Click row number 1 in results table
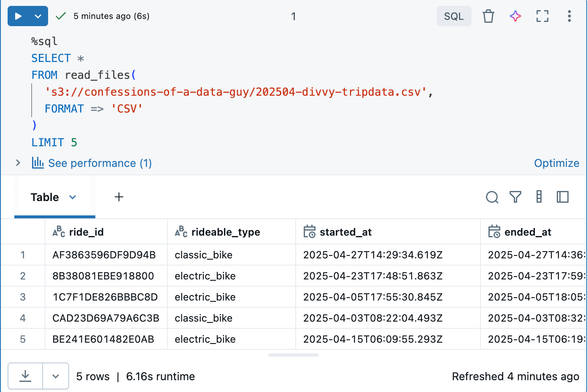Image resolution: width=588 pixels, height=392 pixels. point(23,255)
